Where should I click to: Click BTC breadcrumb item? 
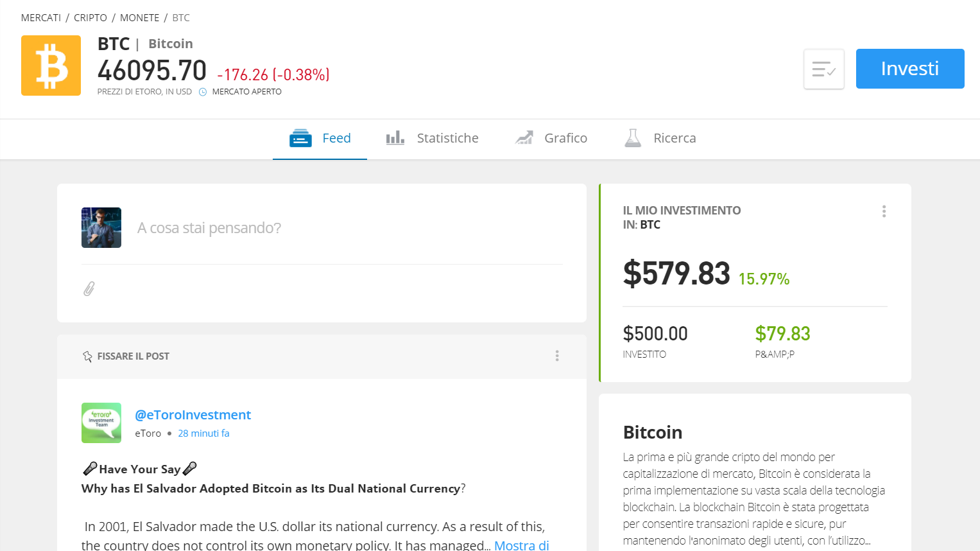[181, 18]
